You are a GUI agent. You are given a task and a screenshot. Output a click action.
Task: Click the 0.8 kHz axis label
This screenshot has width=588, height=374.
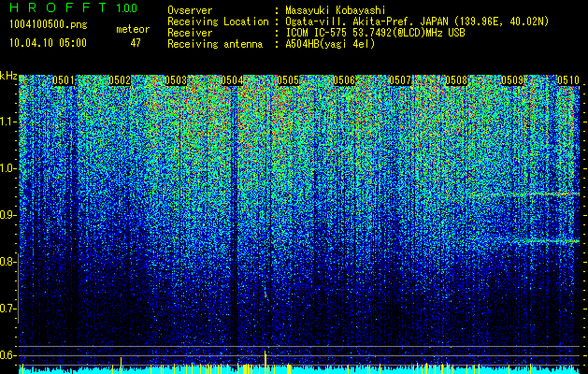coord(7,262)
